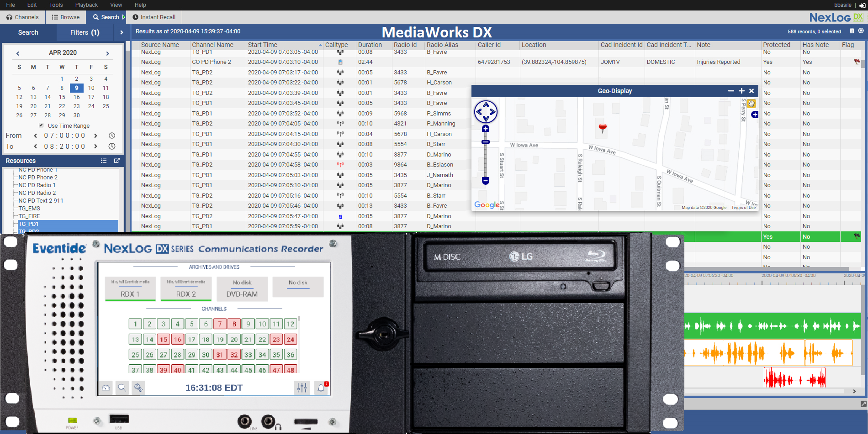Open the File menu
The width and height of the screenshot is (868, 434).
11,5
